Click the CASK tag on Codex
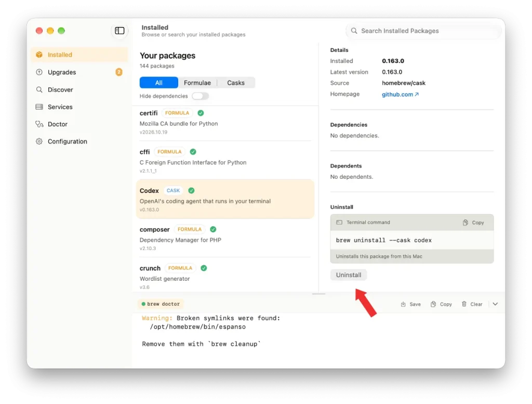Viewport: 532px width, 404px height. pyautogui.click(x=173, y=190)
